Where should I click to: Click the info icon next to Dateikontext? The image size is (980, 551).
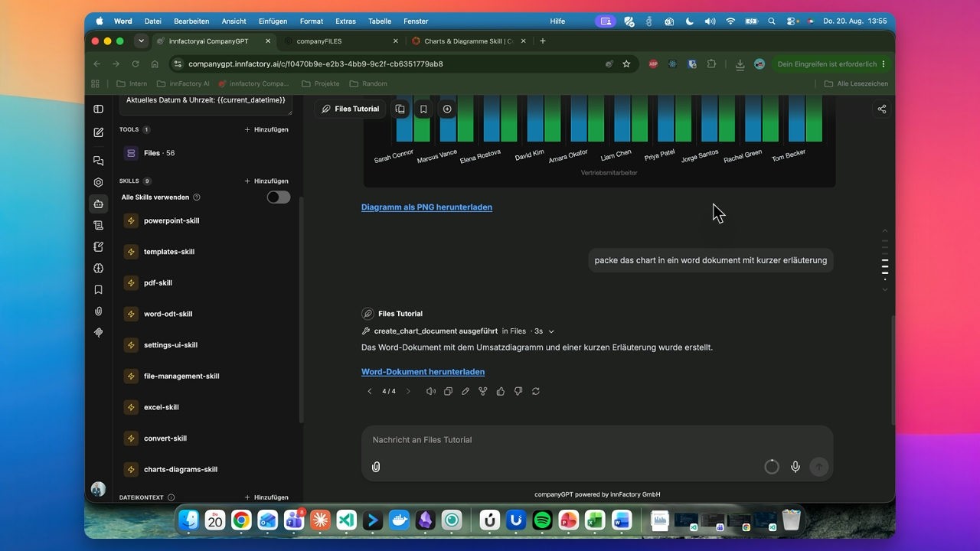(x=171, y=497)
